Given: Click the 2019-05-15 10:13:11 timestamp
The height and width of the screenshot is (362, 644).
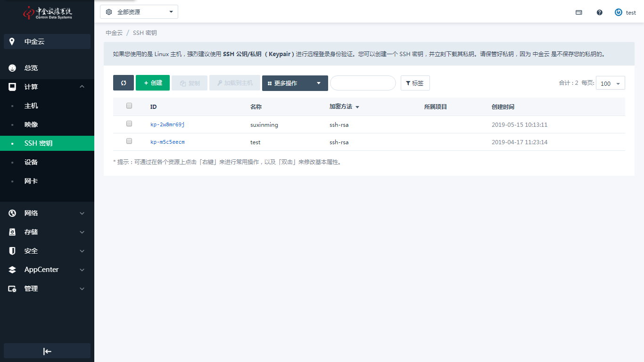Looking at the screenshot, I should pyautogui.click(x=520, y=125).
